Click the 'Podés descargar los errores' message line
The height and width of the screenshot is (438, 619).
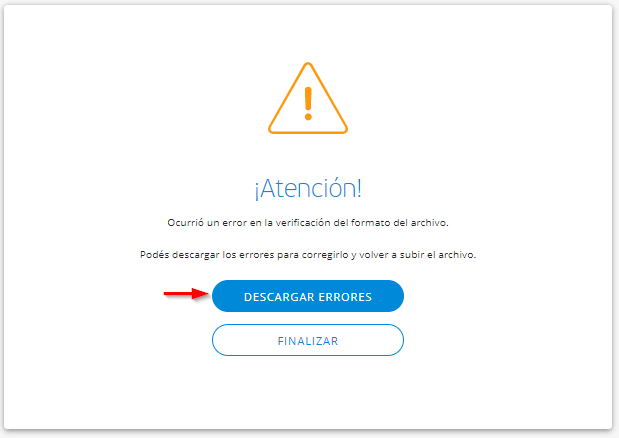click(308, 255)
